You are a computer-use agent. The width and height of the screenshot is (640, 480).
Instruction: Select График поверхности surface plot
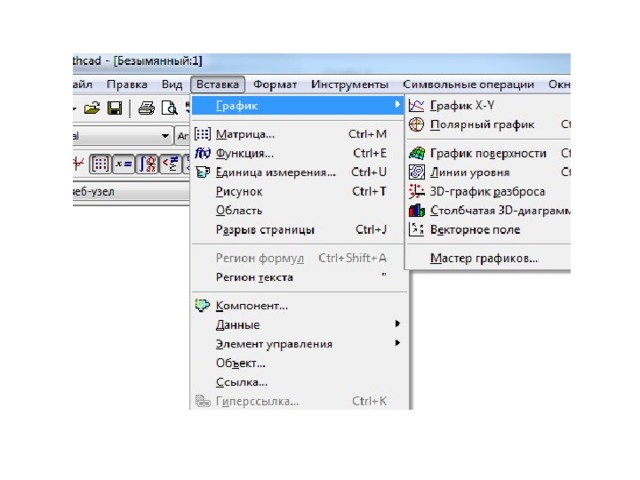[x=487, y=153]
